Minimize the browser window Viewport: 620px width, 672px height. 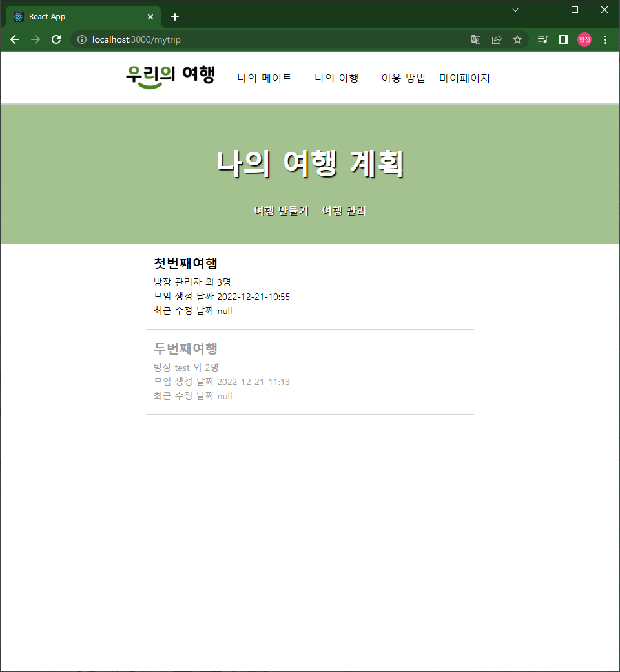[545, 10]
